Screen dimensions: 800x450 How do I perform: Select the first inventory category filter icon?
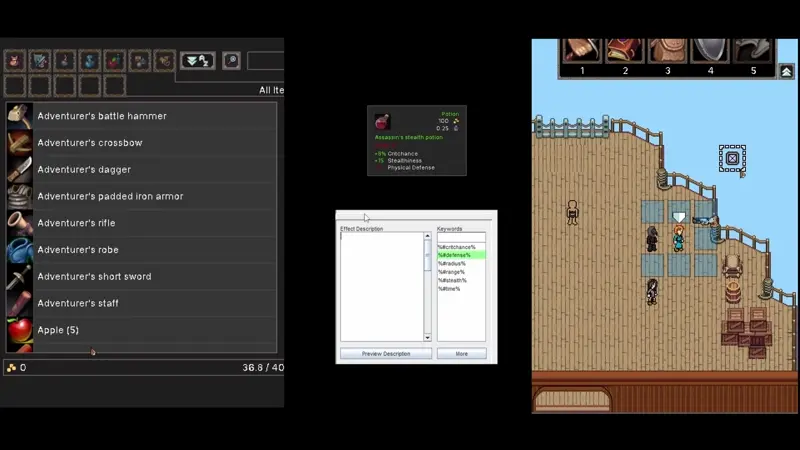coord(15,61)
